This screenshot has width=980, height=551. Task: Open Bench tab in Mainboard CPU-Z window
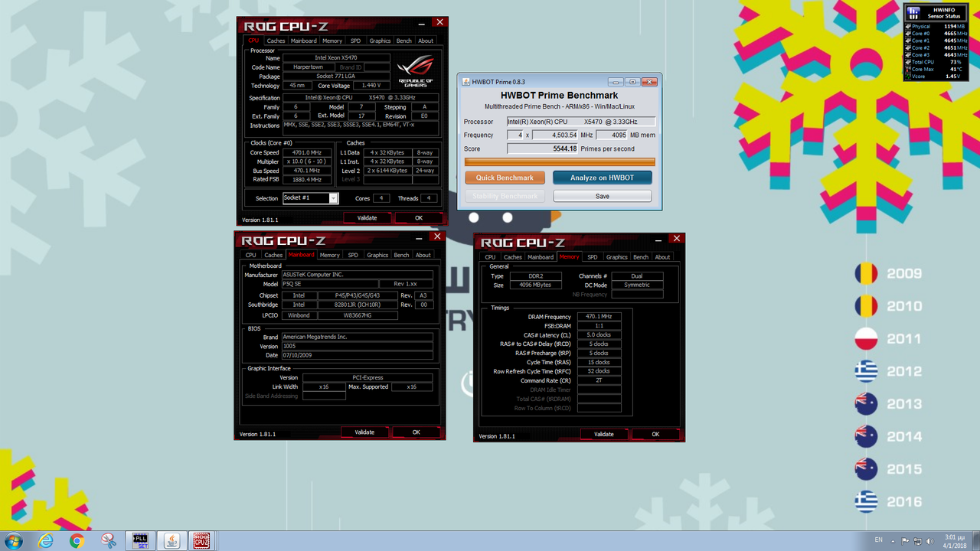point(401,255)
